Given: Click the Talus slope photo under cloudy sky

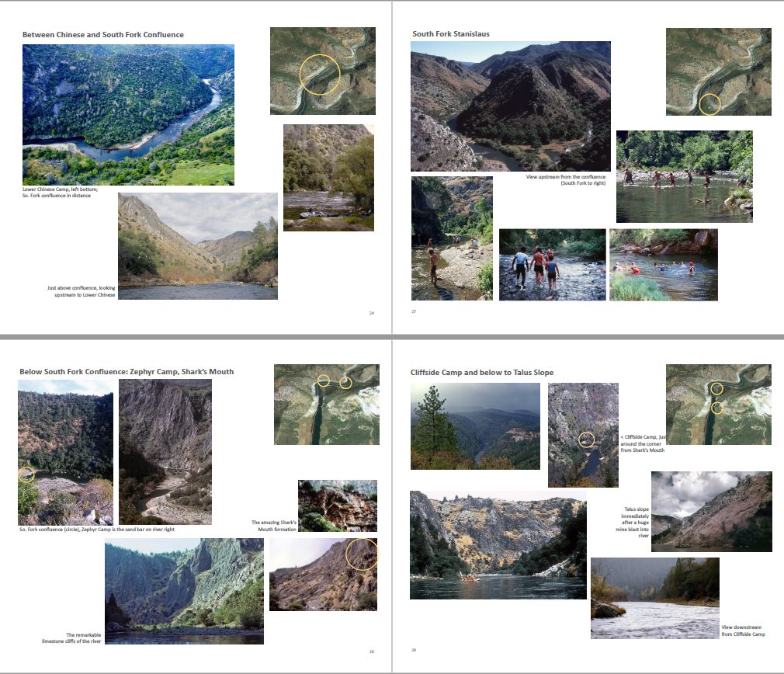Looking at the screenshot, I should [712, 512].
